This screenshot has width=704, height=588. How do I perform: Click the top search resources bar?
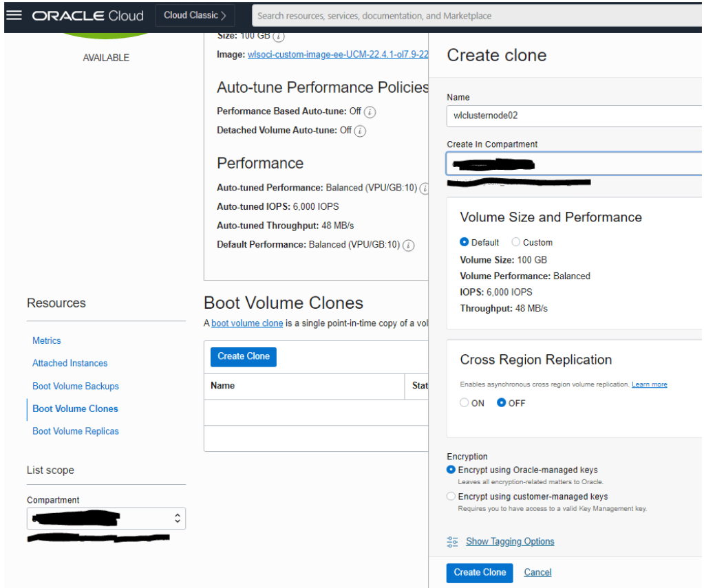[475, 15]
